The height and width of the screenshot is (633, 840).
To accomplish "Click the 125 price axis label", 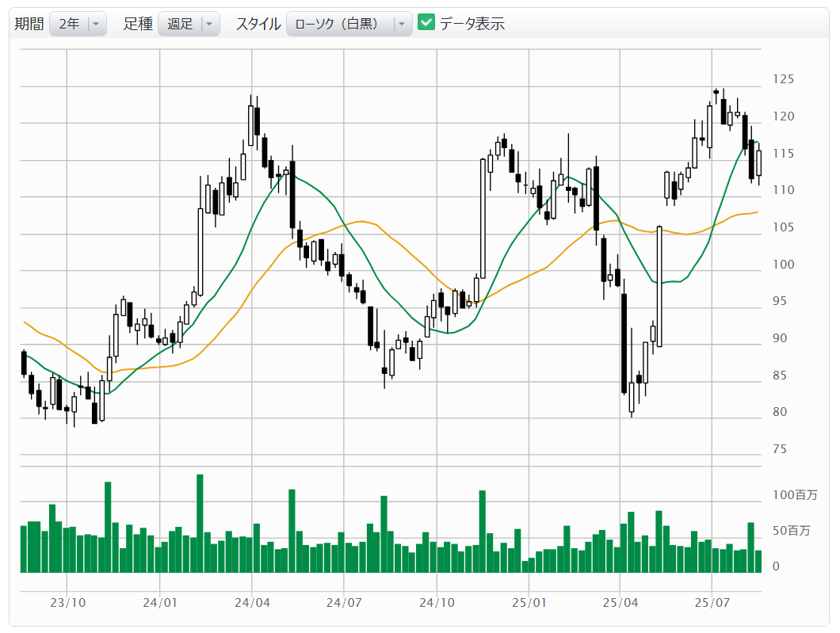I will tap(784, 79).
